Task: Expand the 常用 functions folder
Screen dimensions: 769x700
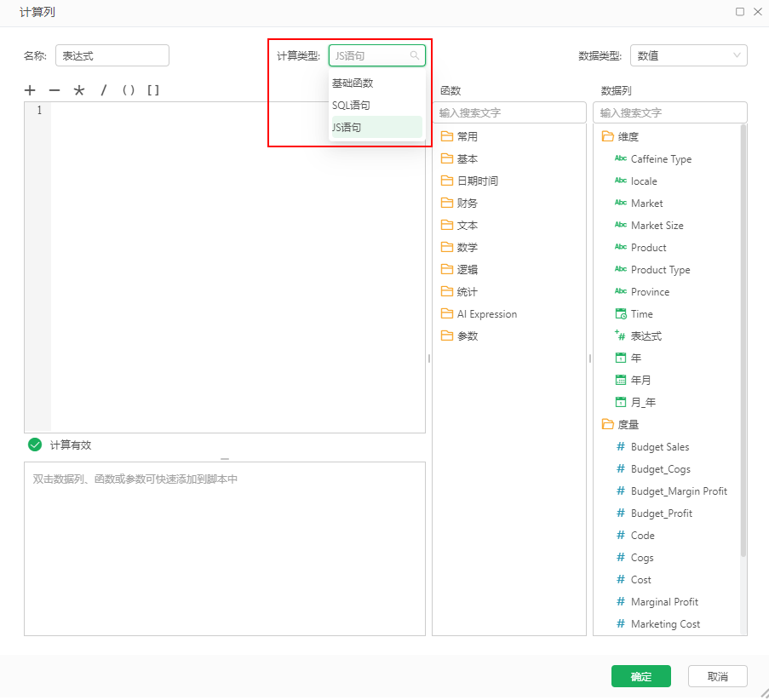Action: point(467,136)
